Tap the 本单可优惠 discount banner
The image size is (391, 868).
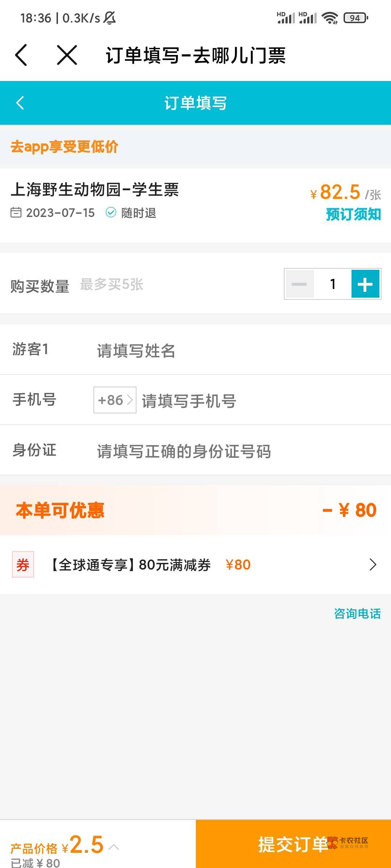pyautogui.click(x=195, y=510)
